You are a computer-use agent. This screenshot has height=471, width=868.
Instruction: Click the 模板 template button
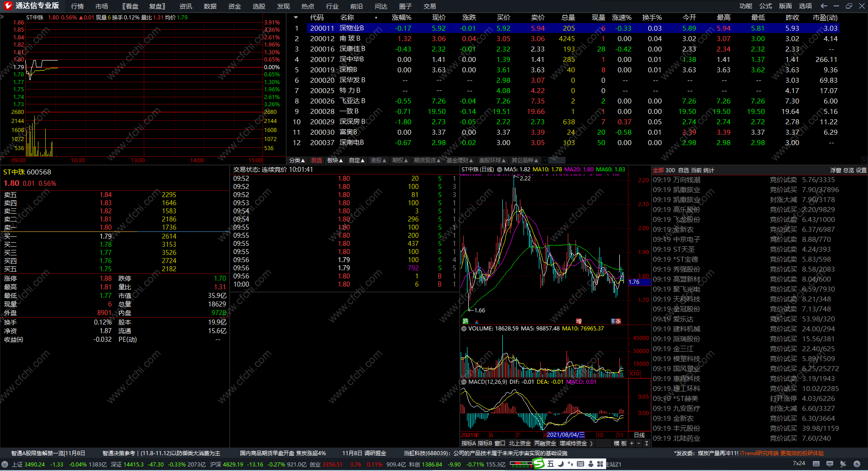(x=620, y=443)
